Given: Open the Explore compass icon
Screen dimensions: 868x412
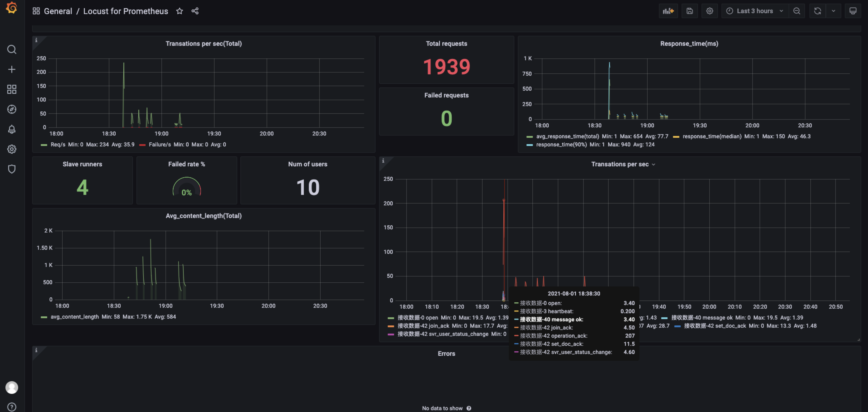Looking at the screenshot, I should point(12,109).
